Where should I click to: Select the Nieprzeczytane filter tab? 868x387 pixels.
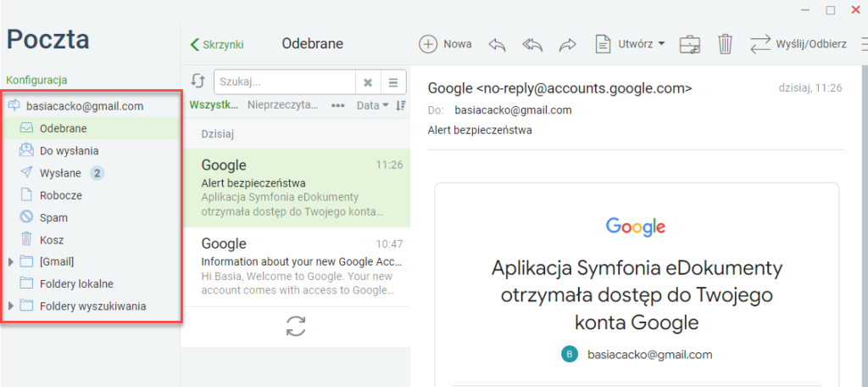(x=283, y=104)
